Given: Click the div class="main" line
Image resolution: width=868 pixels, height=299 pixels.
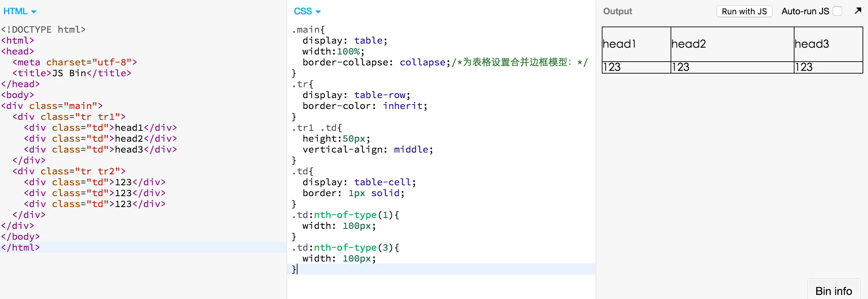Looking at the screenshot, I should pos(52,106).
